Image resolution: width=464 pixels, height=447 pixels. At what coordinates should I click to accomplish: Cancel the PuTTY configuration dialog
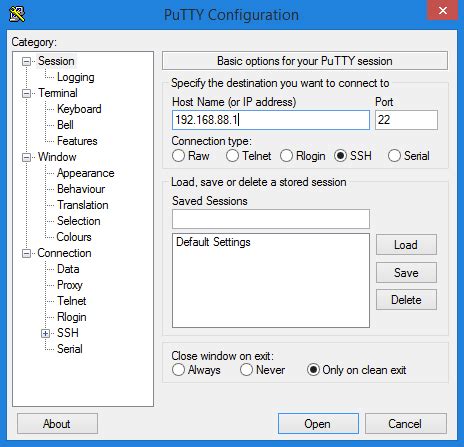pos(405,424)
